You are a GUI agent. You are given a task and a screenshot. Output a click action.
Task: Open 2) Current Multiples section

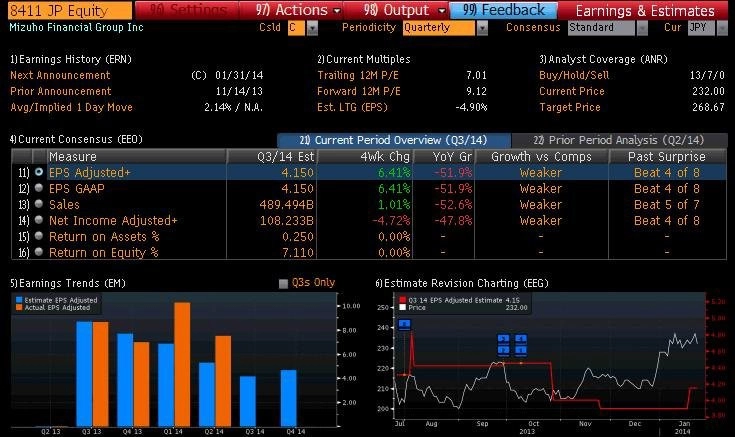(364, 59)
